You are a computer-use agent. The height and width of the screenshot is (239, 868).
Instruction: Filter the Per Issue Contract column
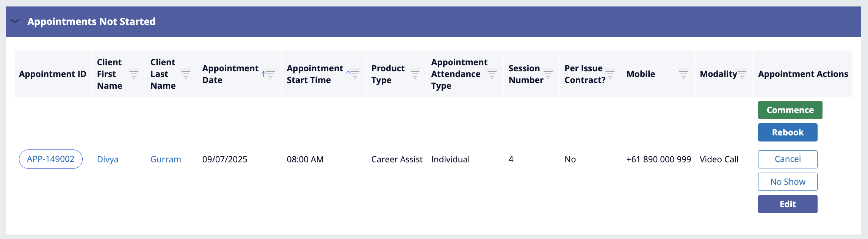point(610,74)
